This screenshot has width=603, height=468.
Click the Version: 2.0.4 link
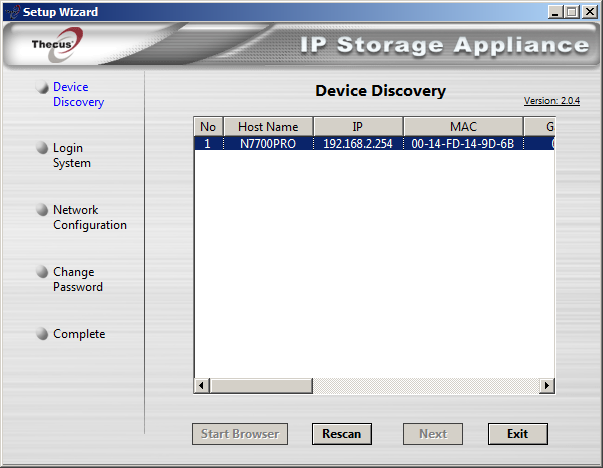552,101
